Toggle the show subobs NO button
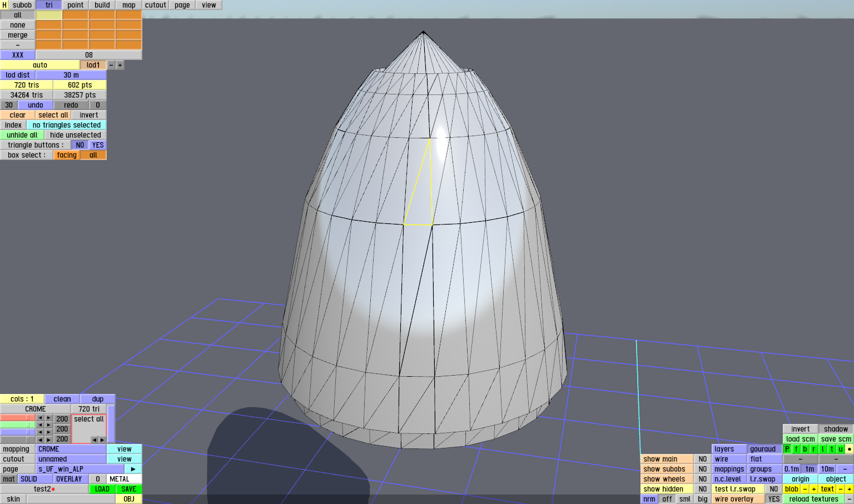Viewport: 854px width, 504px height. (x=703, y=469)
